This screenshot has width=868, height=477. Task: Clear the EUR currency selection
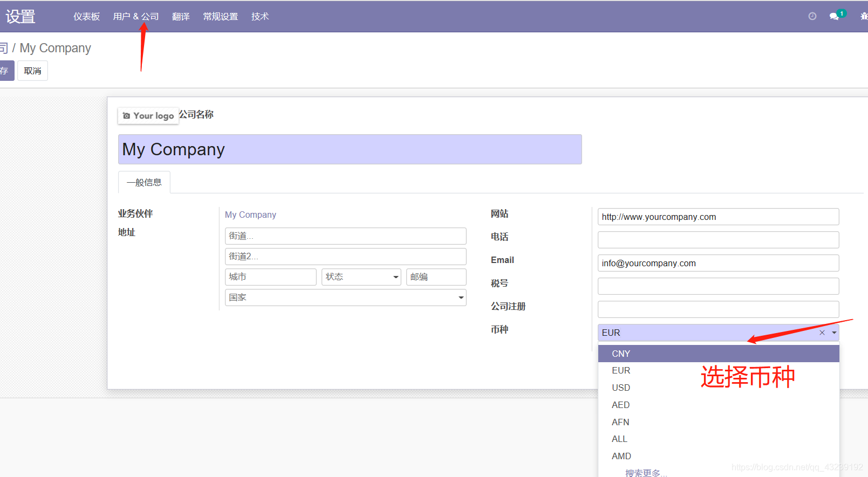pos(822,333)
